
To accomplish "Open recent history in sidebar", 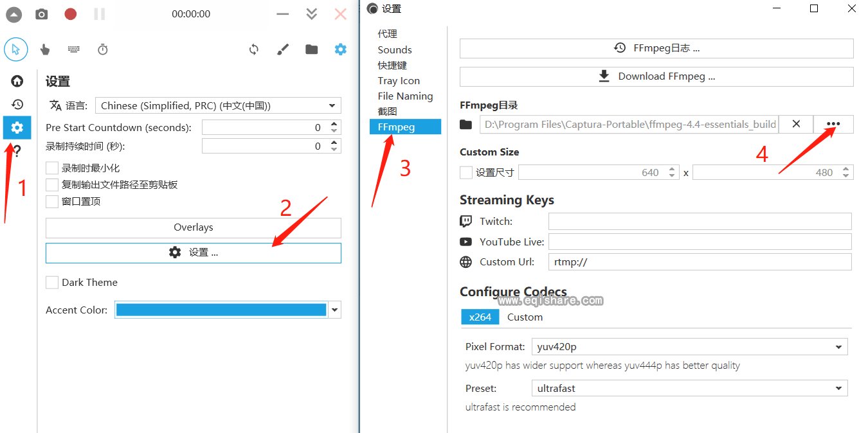I will click(x=17, y=104).
